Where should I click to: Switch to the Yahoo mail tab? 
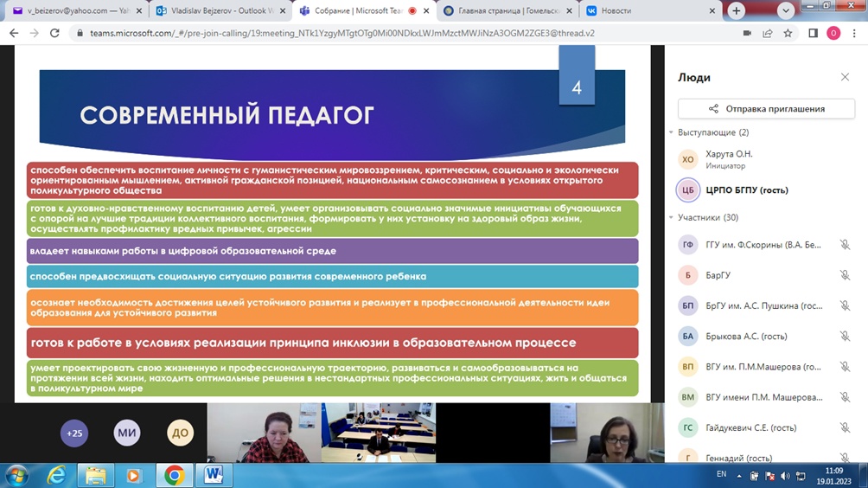[x=73, y=11]
